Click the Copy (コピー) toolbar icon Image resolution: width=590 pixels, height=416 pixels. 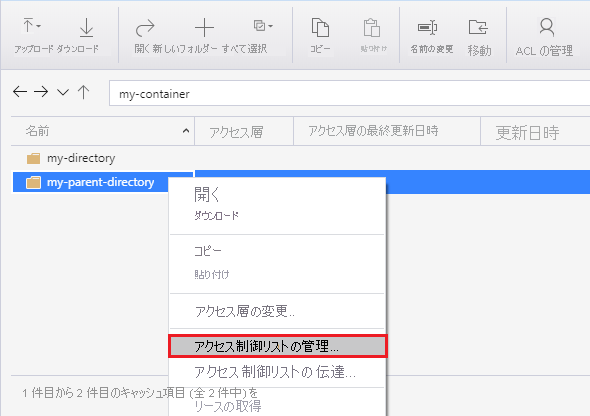coord(320,28)
